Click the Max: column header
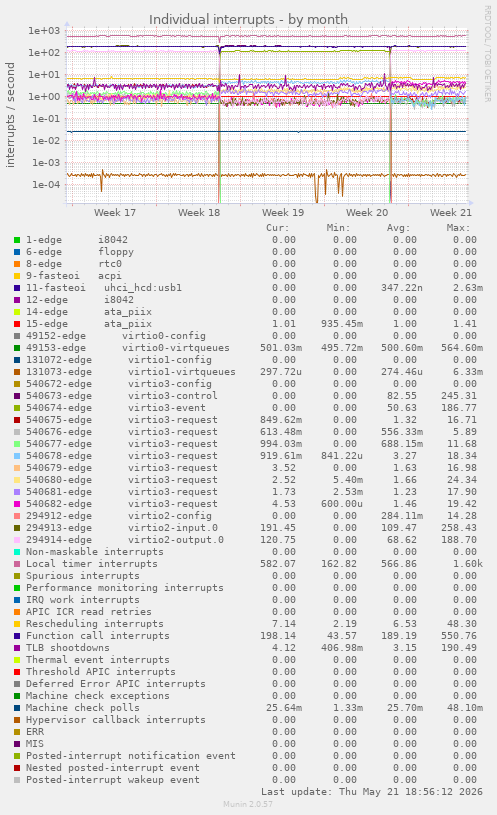 pos(458,228)
